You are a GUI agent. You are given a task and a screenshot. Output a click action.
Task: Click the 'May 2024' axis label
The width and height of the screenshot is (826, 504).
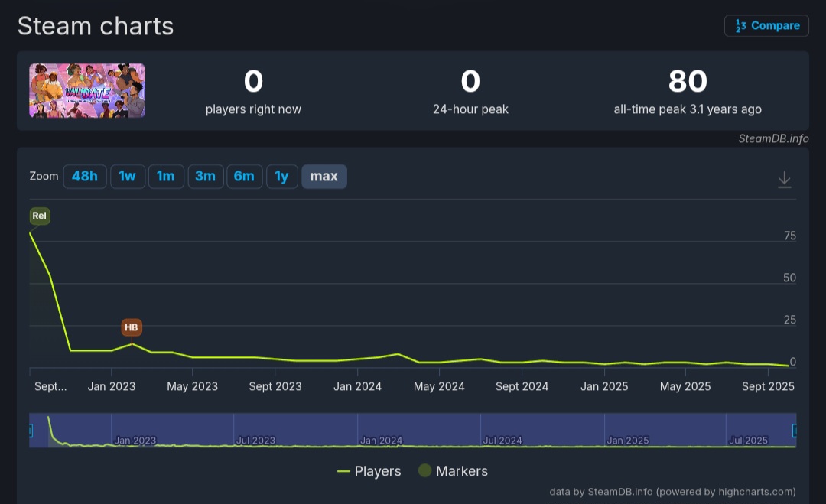pyautogui.click(x=439, y=386)
